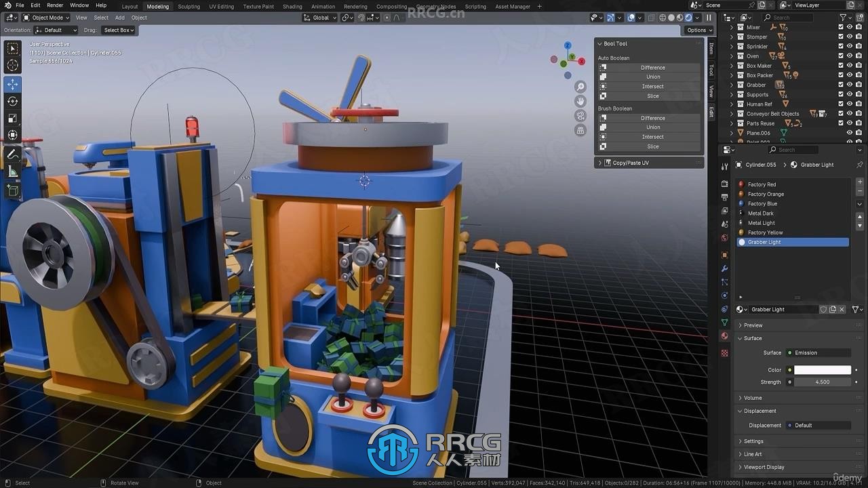This screenshot has height=488, width=868.
Task: Toggle fake user shield for Grabber Light
Action: click(823, 309)
